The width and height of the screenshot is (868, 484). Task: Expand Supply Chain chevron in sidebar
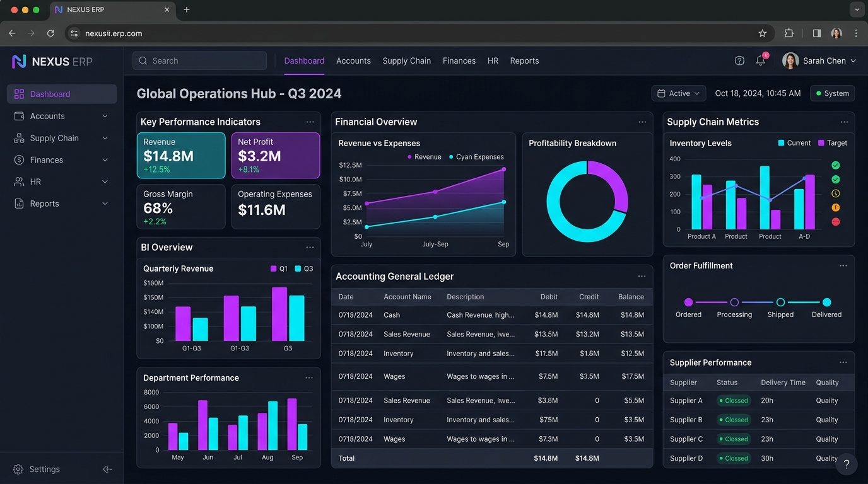(105, 138)
